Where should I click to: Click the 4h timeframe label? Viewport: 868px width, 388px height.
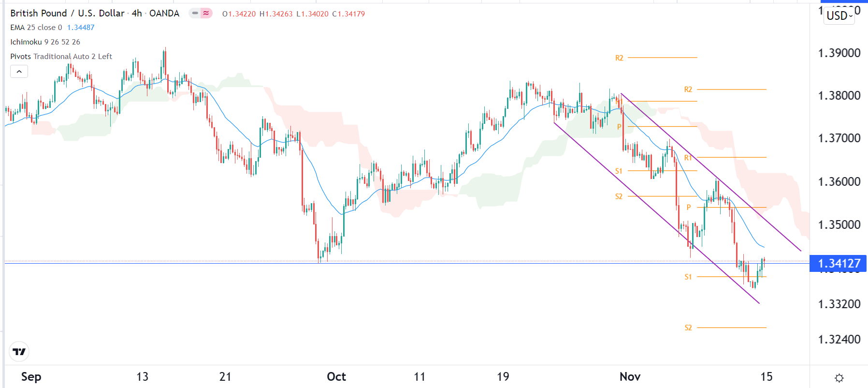[x=137, y=14]
